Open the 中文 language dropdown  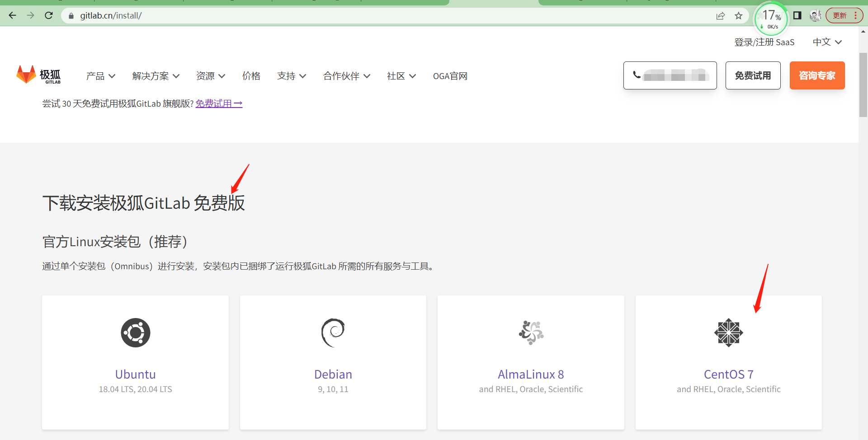(x=827, y=42)
